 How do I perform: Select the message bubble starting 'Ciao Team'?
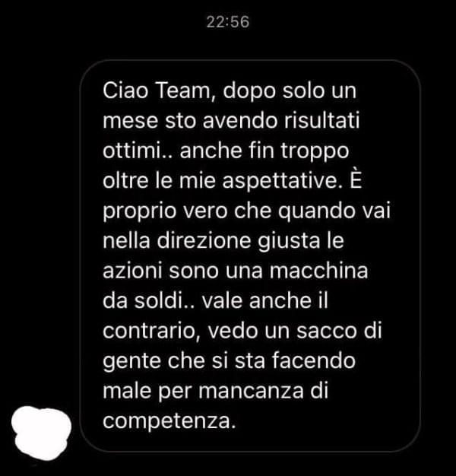click(250, 255)
